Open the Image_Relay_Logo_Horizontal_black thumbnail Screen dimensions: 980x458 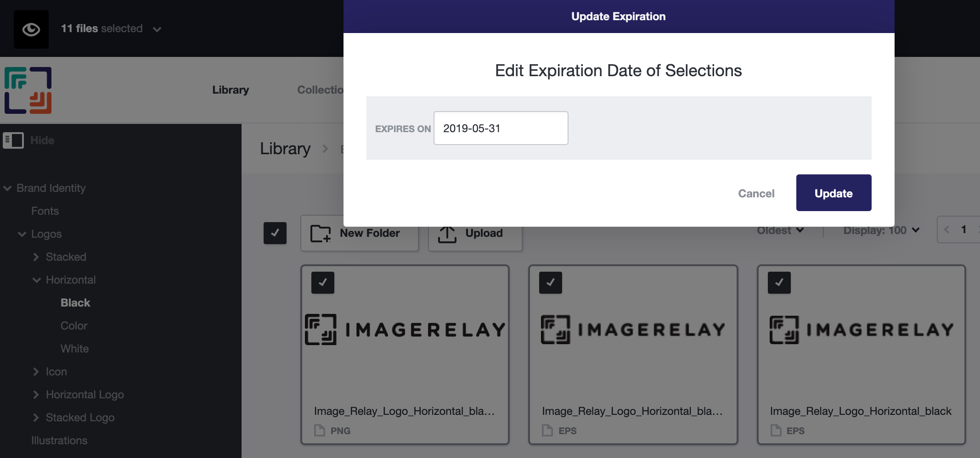862,330
